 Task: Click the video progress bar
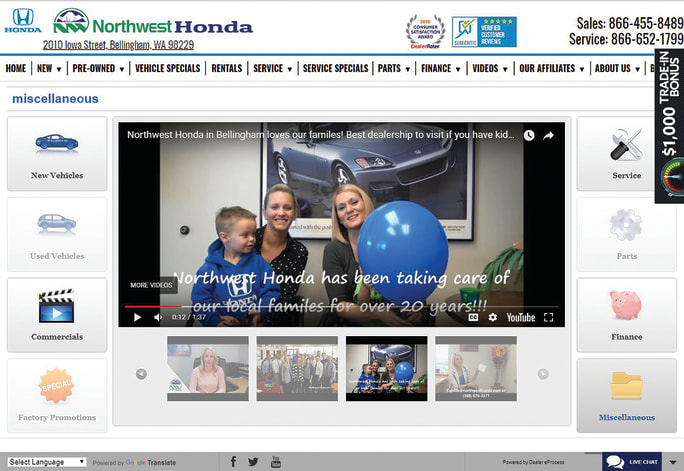point(340,306)
